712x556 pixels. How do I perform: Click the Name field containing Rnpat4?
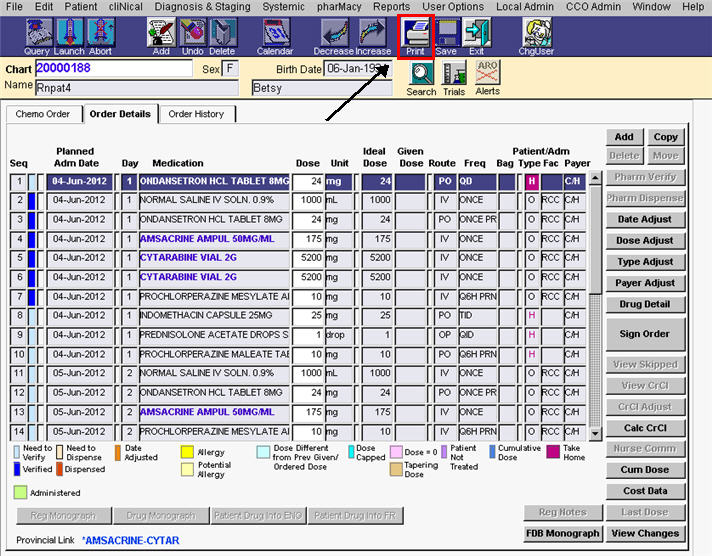(137, 88)
